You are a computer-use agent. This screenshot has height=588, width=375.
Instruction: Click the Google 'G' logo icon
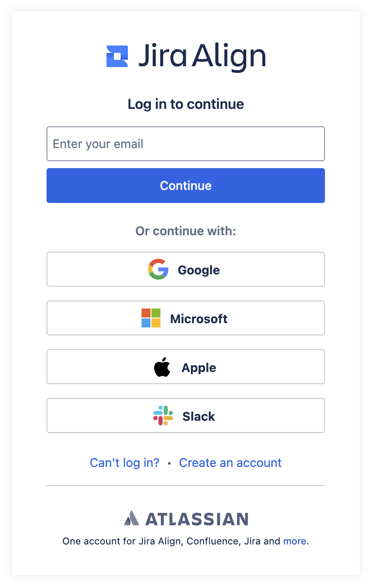tap(158, 269)
